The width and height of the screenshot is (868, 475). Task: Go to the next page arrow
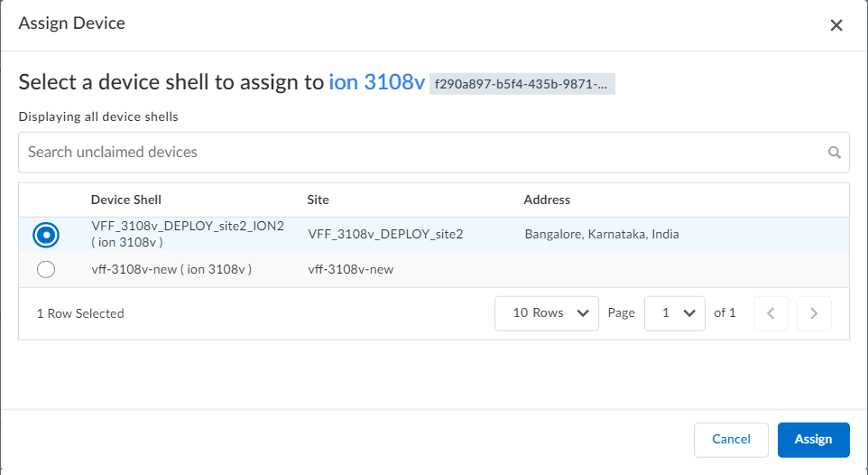tap(814, 313)
